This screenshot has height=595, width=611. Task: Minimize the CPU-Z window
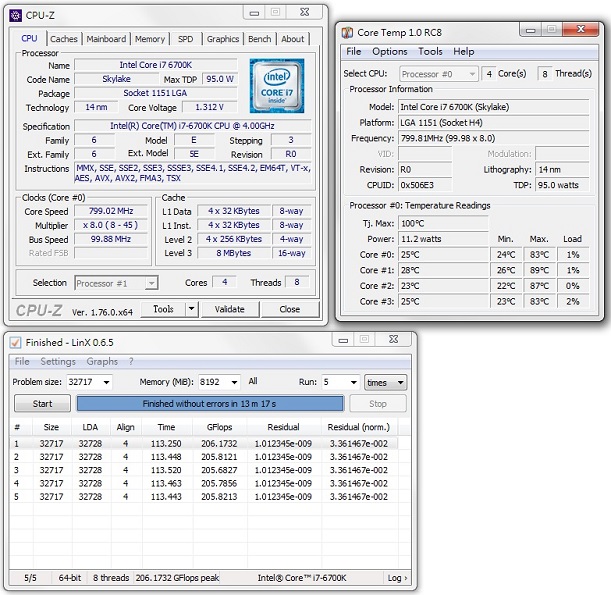pyautogui.click(x=254, y=13)
